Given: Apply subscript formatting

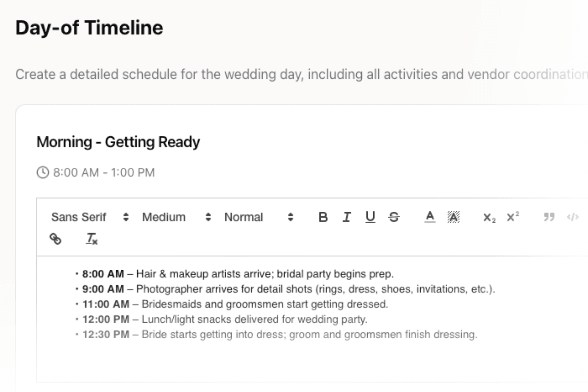Looking at the screenshot, I should 489,217.
